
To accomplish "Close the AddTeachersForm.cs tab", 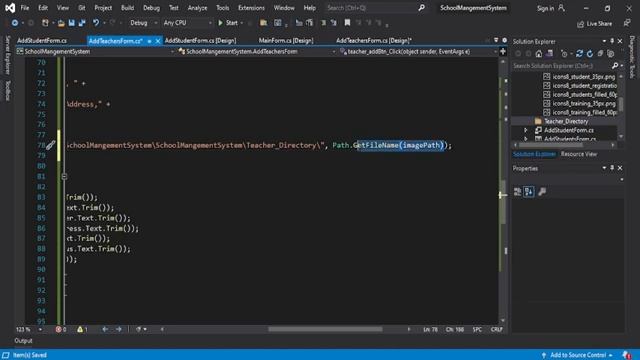I will (158, 41).
